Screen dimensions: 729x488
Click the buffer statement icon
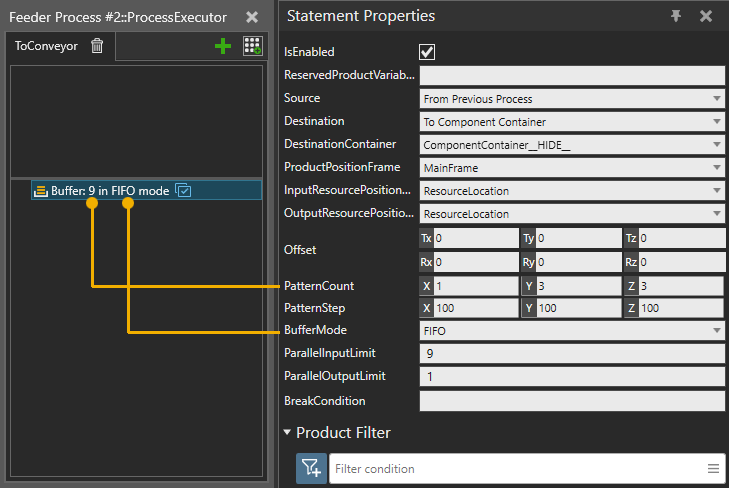41,190
